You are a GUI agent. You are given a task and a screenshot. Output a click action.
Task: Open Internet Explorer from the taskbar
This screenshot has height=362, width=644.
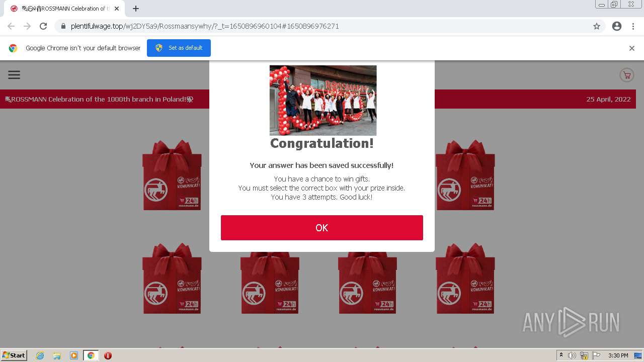[x=40, y=355]
